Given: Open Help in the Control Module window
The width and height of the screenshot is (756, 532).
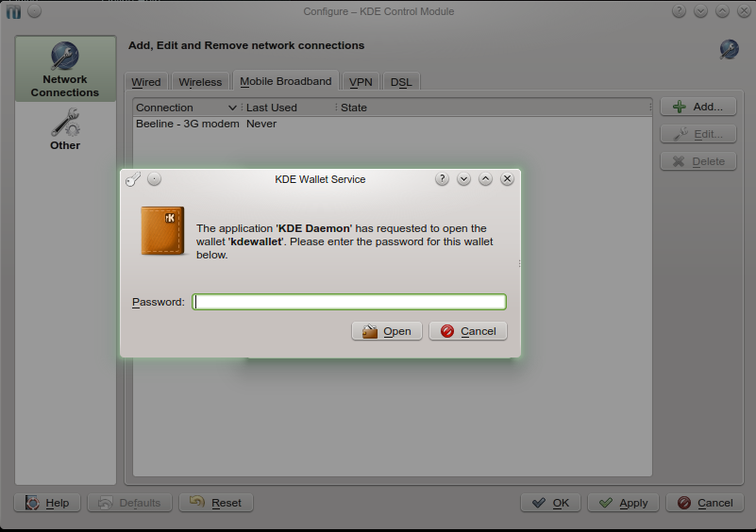Looking at the screenshot, I should (x=47, y=503).
